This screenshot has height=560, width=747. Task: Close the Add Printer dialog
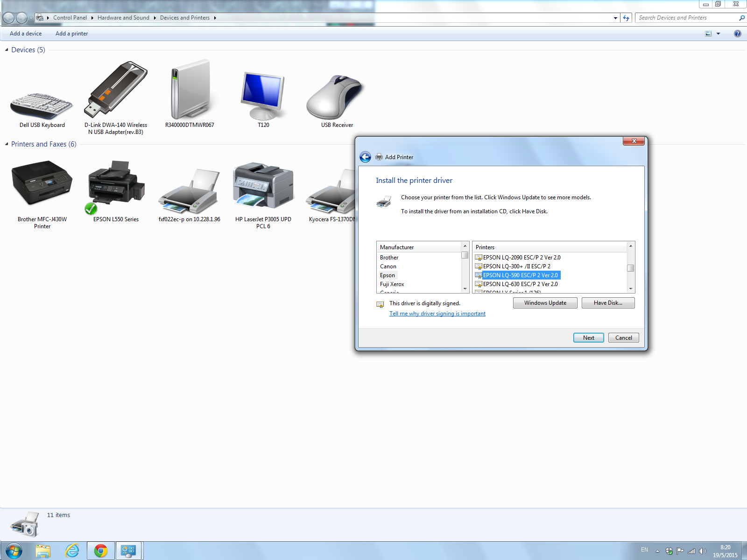[x=634, y=141]
